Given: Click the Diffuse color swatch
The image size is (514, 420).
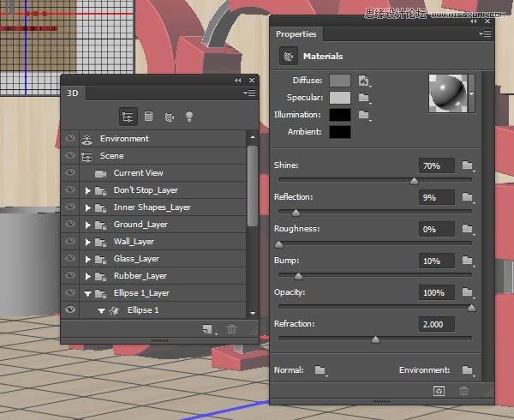Looking at the screenshot, I should (x=340, y=81).
